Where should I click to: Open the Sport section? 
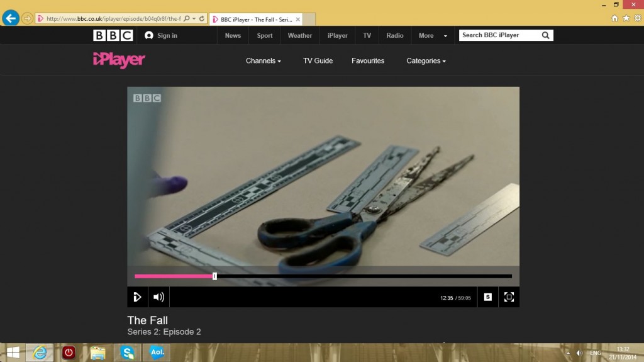tap(265, 35)
